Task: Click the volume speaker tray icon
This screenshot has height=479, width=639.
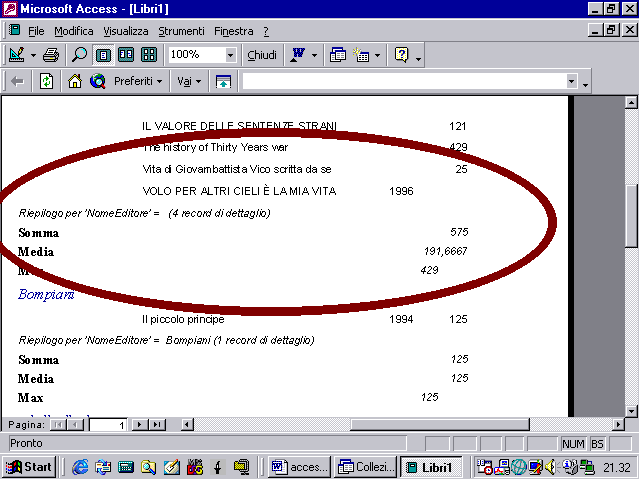Action: 551,466
